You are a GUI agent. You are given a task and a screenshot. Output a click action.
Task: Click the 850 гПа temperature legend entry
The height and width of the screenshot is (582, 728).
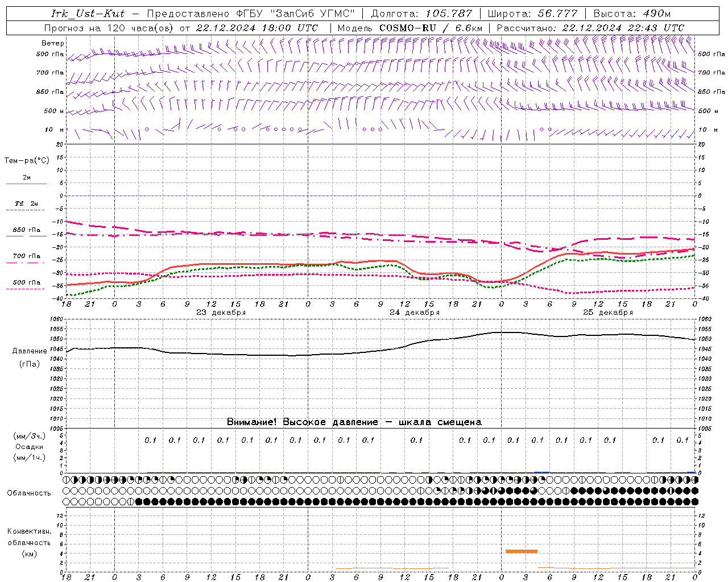tap(27, 230)
